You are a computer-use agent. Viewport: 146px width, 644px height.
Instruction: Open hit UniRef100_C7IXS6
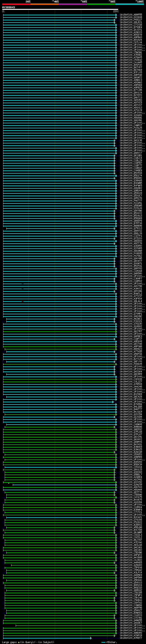click(x=131, y=25)
